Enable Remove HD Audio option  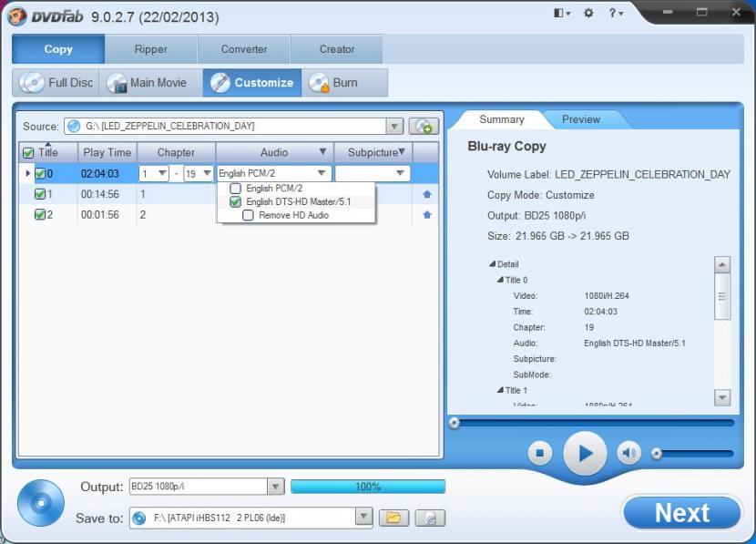tap(248, 216)
